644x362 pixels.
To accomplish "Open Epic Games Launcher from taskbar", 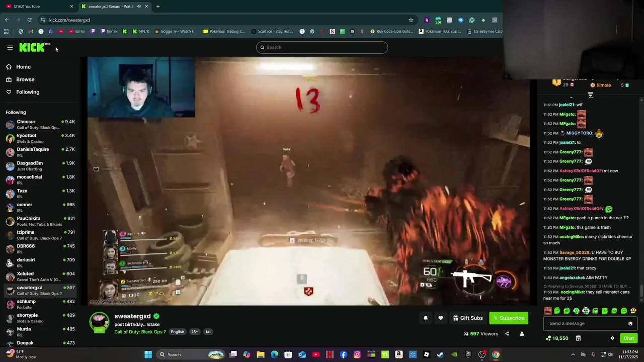I will click(468, 354).
